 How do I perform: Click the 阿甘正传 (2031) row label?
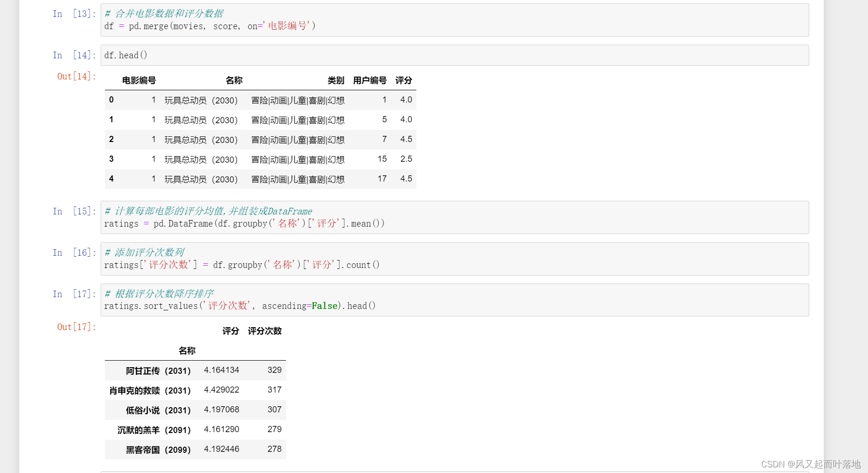coord(158,371)
